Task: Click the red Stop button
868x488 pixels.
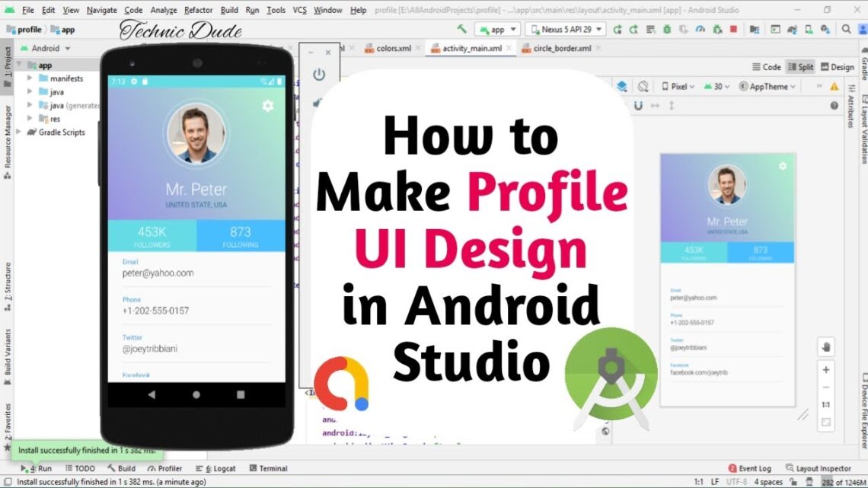Action: pos(733,30)
